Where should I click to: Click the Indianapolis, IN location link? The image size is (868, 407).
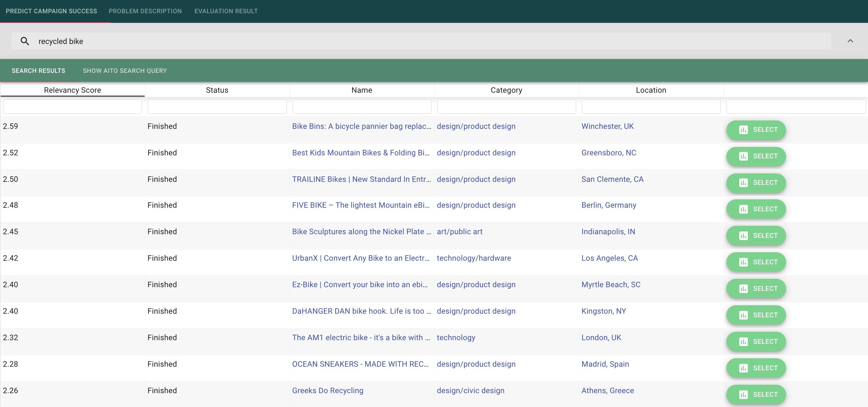tap(608, 231)
